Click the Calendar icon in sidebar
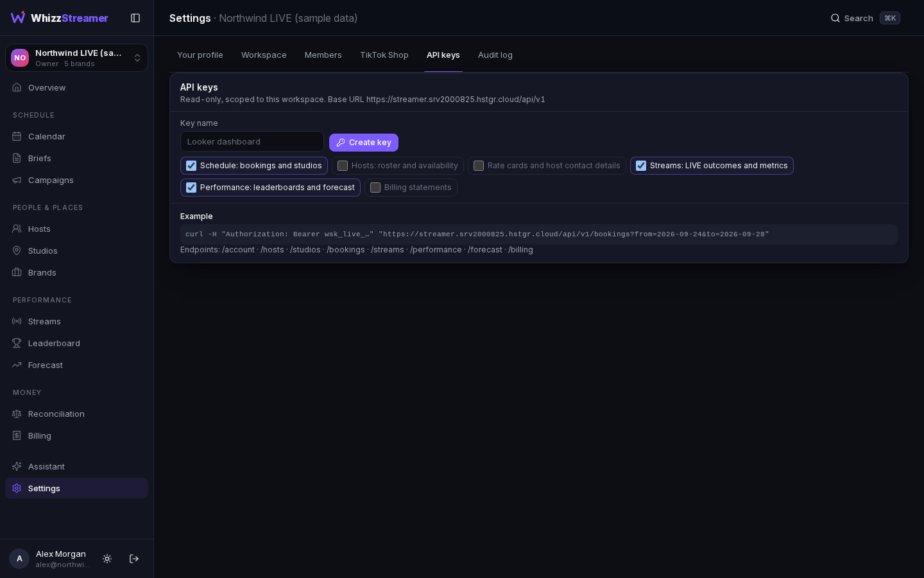 pos(17,136)
